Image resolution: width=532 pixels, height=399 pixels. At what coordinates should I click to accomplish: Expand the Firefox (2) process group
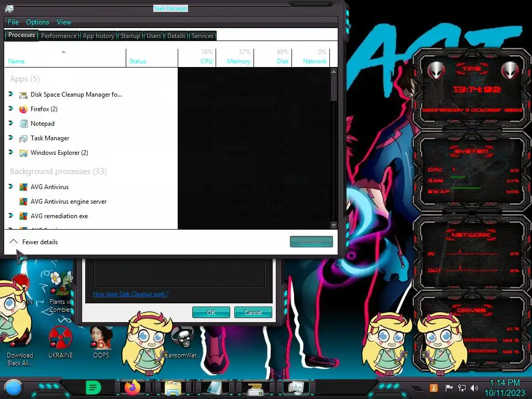11,109
